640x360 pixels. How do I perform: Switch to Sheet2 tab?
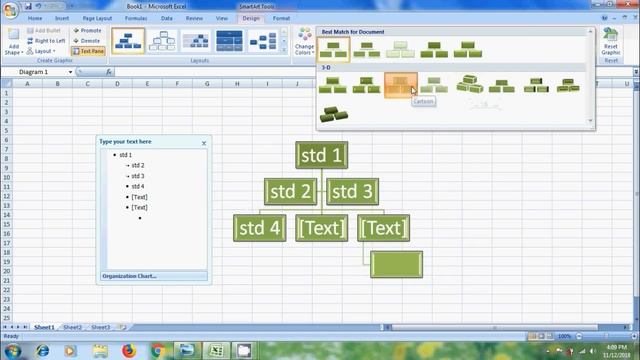[73, 327]
